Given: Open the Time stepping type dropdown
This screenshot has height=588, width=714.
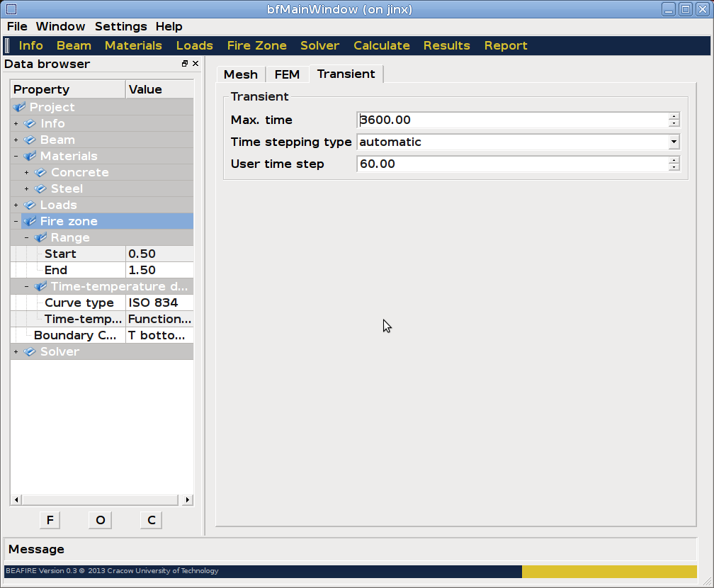Looking at the screenshot, I should [674, 142].
